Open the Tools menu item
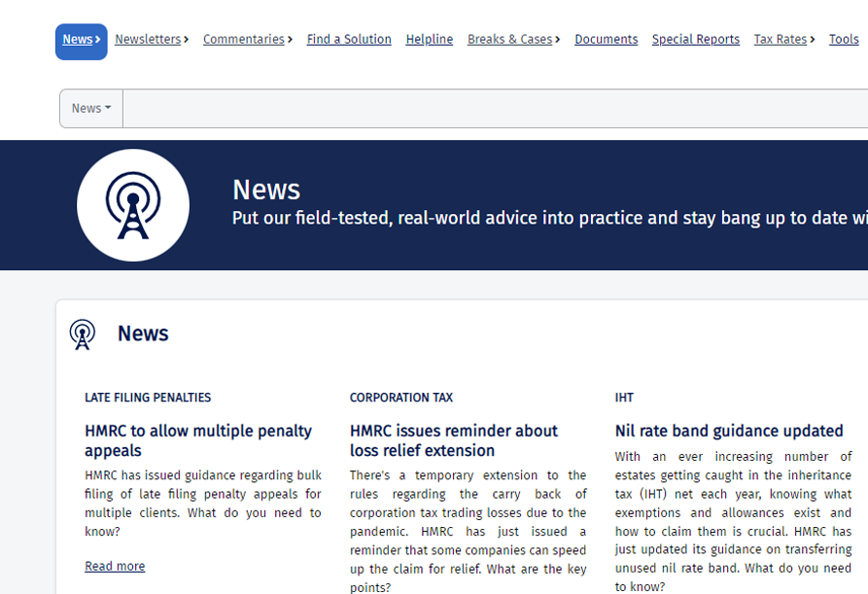 (x=844, y=40)
